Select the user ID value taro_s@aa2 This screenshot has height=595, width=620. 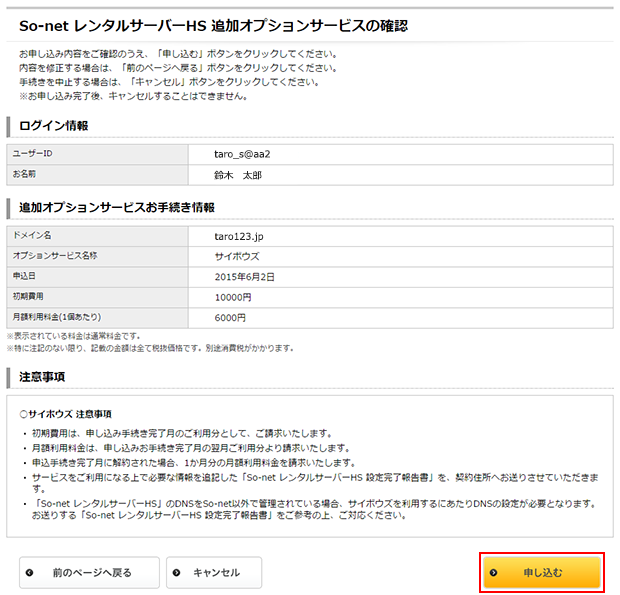242,154
